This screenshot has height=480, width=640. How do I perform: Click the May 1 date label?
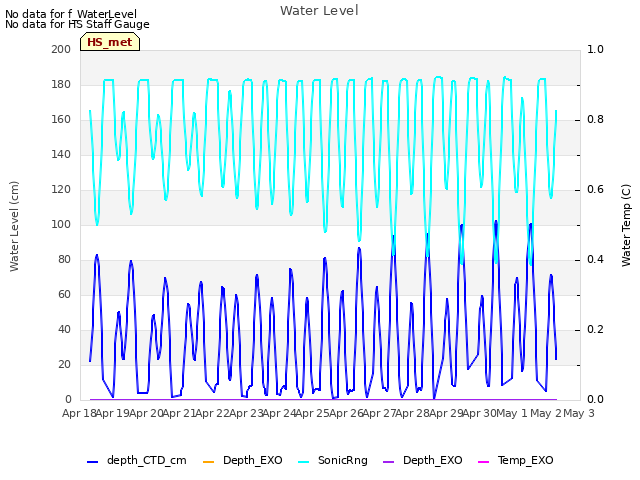coord(512,413)
